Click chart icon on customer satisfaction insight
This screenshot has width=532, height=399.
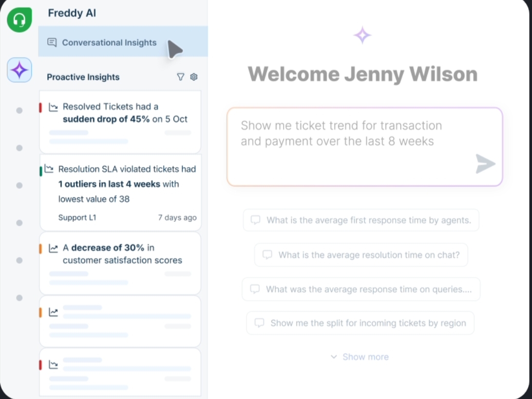pyautogui.click(x=54, y=248)
